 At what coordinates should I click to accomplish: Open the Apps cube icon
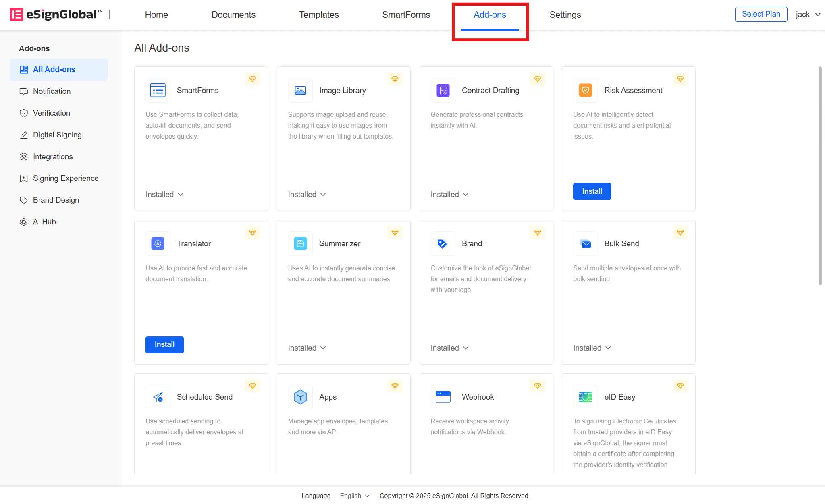pos(300,397)
